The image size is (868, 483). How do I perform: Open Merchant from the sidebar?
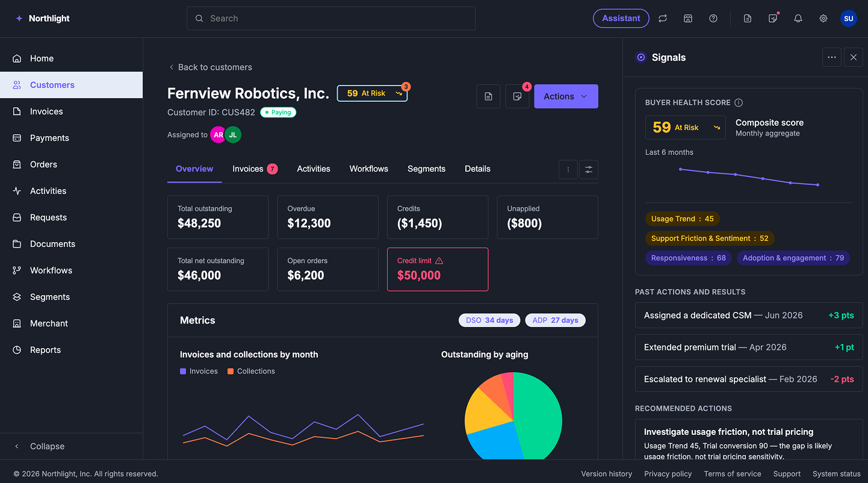pyautogui.click(x=72, y=323)
